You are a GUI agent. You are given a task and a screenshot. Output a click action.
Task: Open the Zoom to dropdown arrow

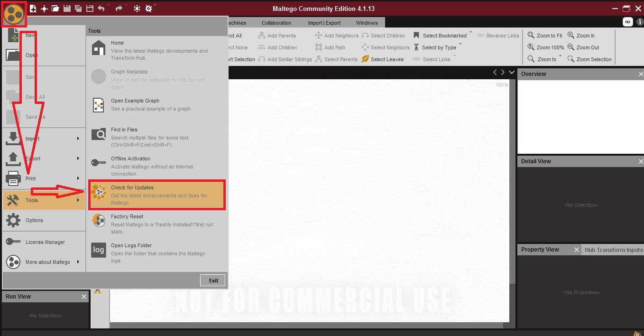click(x=560, y=56)
